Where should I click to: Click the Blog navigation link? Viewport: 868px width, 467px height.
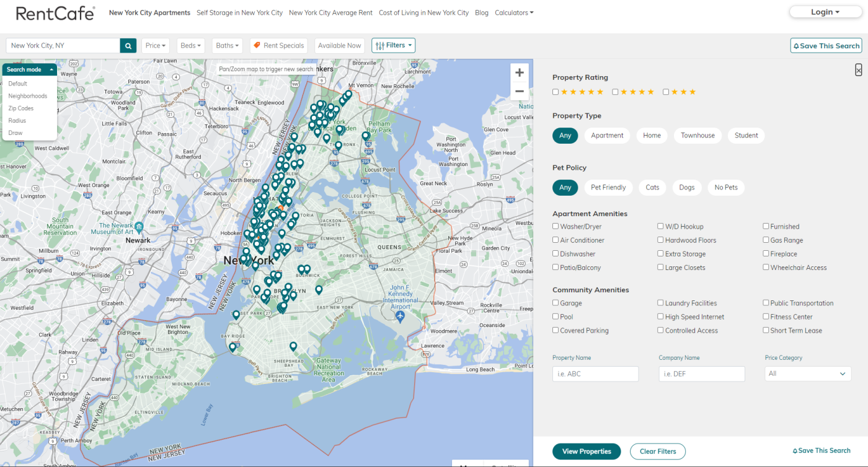(x=482, y=12)
